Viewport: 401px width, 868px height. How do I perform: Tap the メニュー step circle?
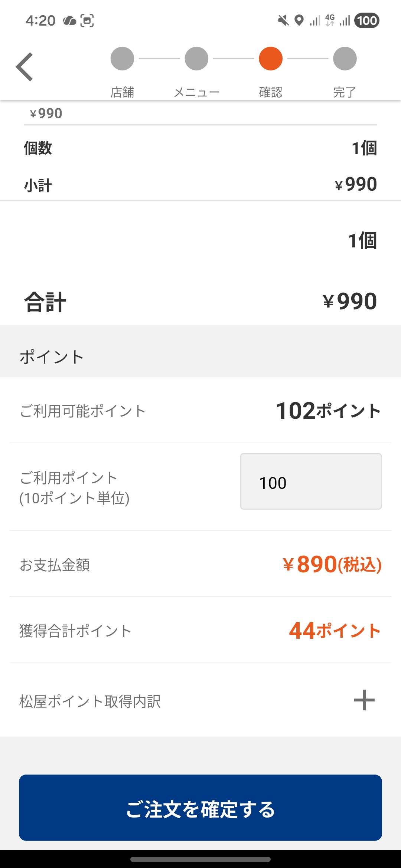pos(196,59)
